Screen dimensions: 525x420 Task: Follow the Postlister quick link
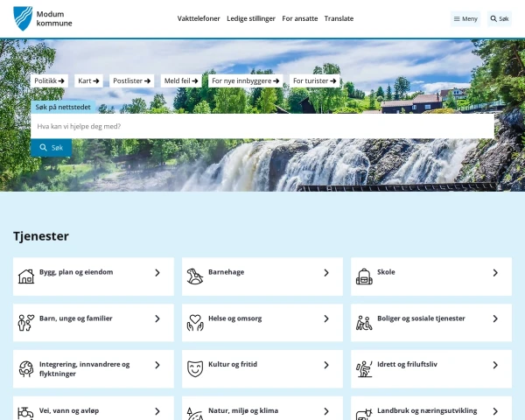point(131,80)
